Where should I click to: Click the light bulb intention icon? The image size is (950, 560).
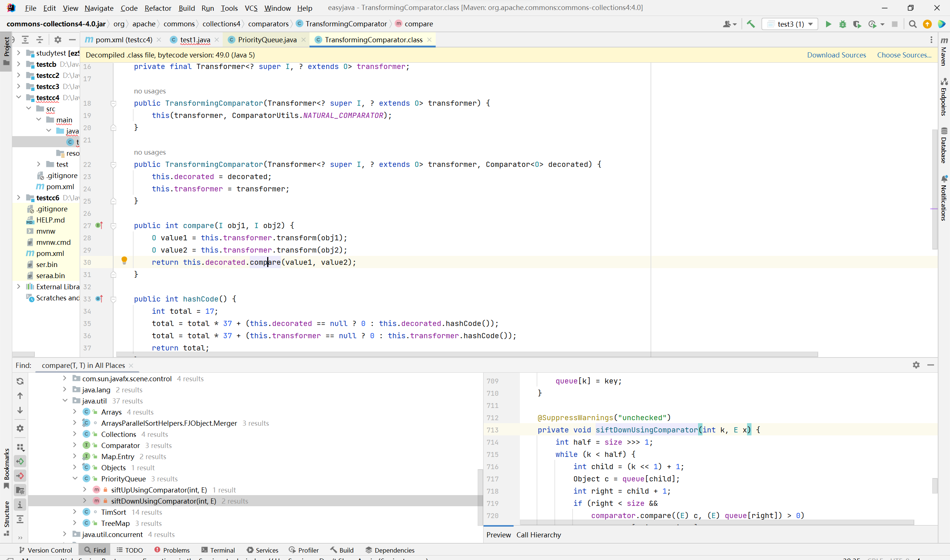124,260
